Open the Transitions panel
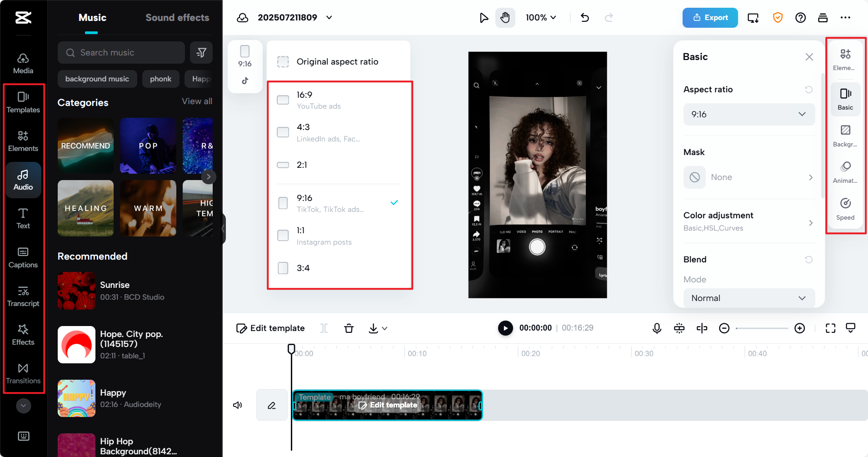 [x=23, y=372]
